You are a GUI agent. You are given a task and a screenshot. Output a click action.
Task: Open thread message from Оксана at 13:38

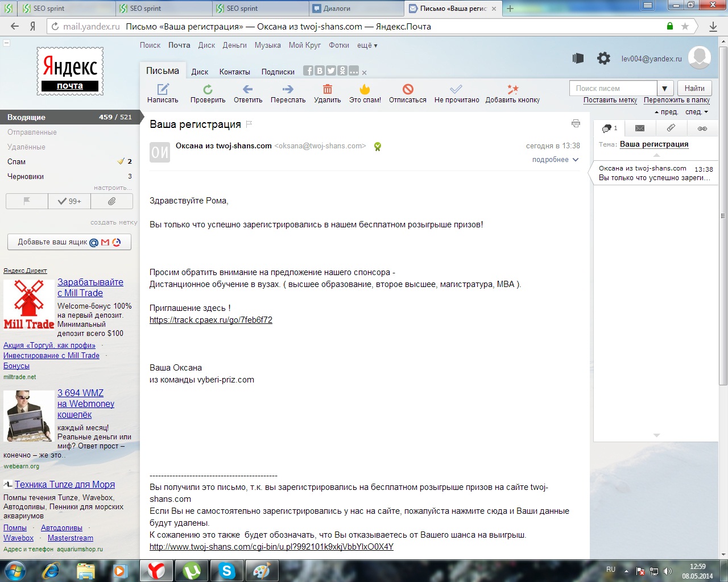click(656, 173)
